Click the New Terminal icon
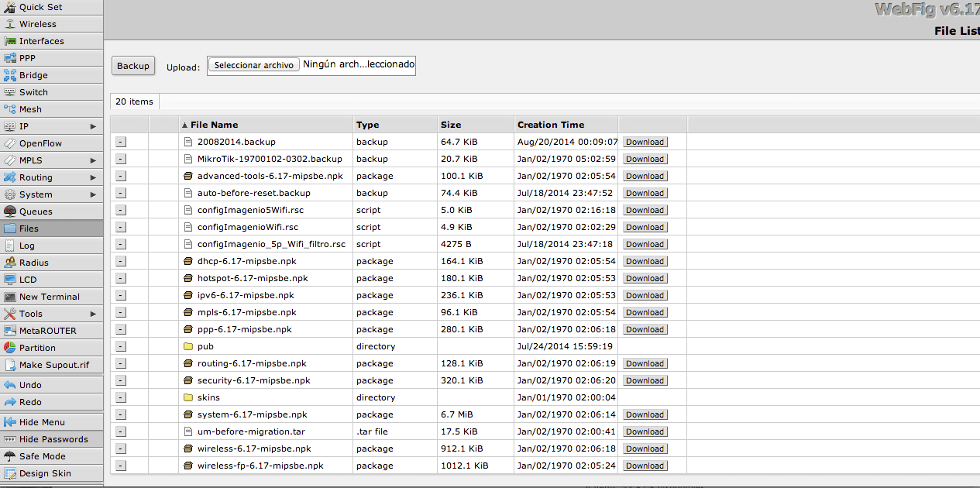Screen dimensions: 980x488 (x=10, y=297)
